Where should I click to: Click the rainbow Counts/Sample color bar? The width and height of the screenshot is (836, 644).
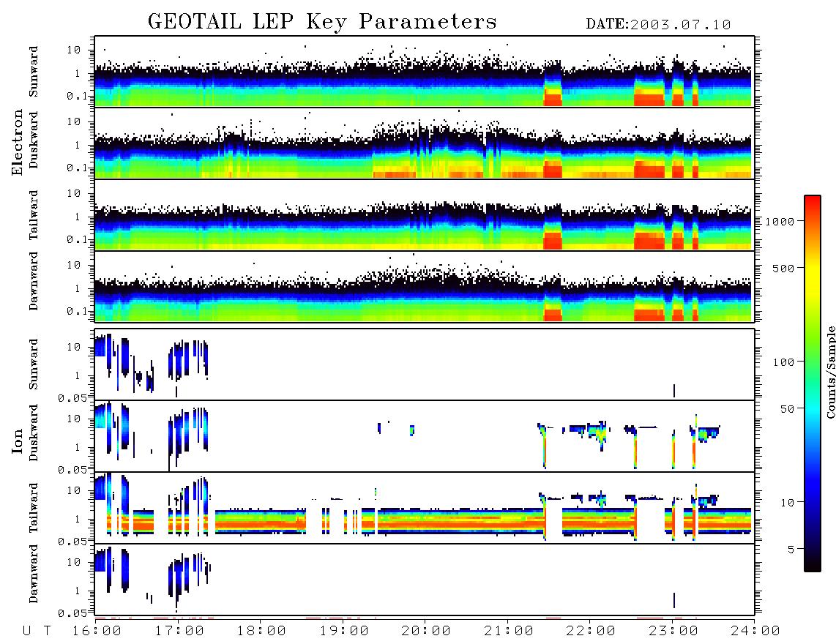tap(813, 383)
